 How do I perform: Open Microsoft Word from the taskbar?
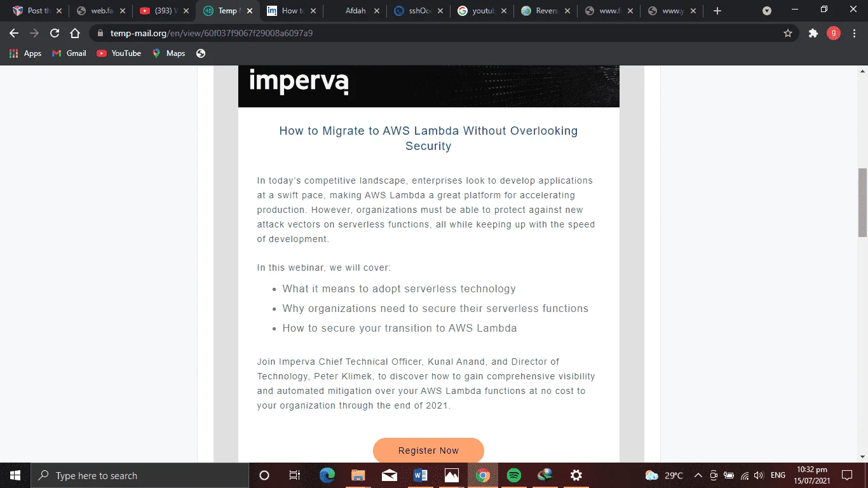421,475
